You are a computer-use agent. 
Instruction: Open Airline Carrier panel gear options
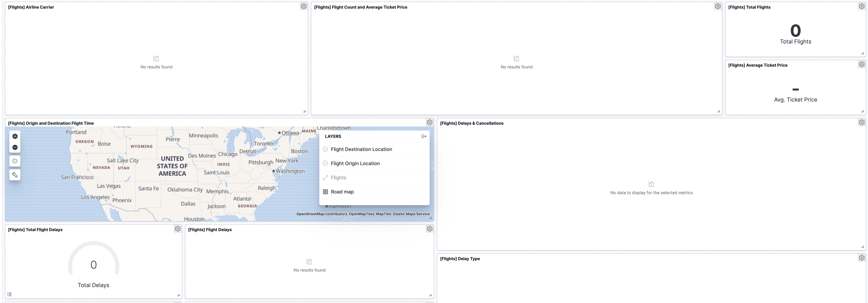[304, 6]
